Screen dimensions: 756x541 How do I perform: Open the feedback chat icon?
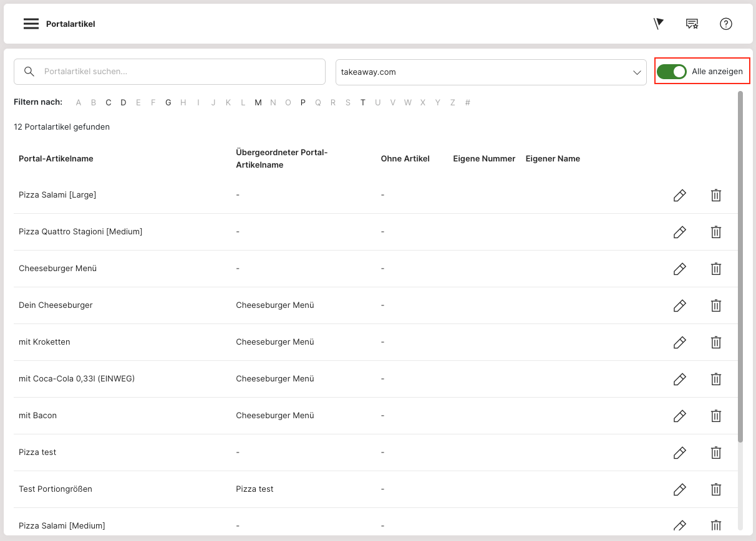pyautogui.click(x=692, y=24)
